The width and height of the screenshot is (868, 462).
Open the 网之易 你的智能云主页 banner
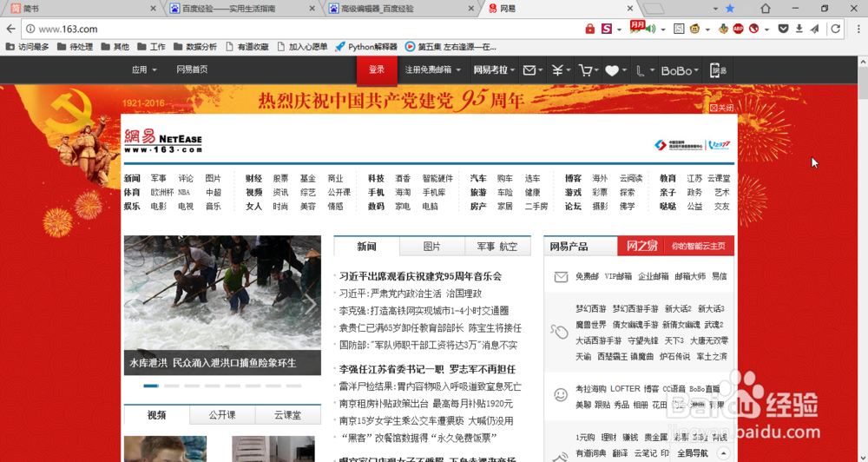pos(676,246)
